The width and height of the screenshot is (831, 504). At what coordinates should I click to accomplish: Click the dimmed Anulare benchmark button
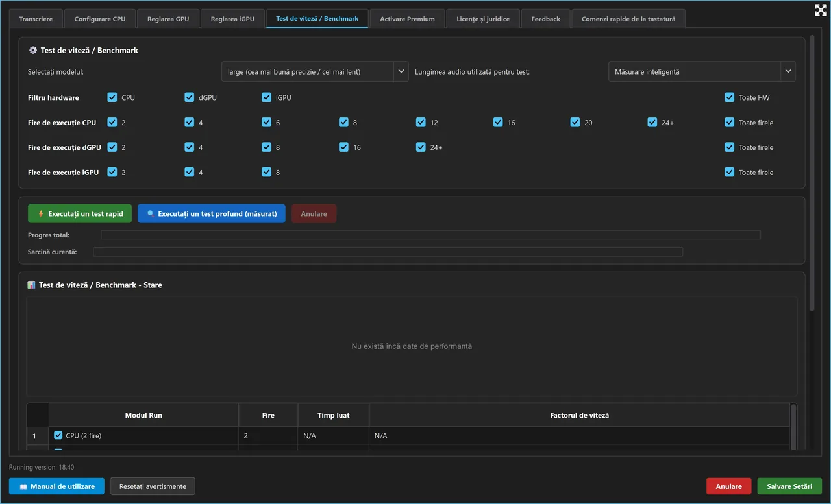314,213
